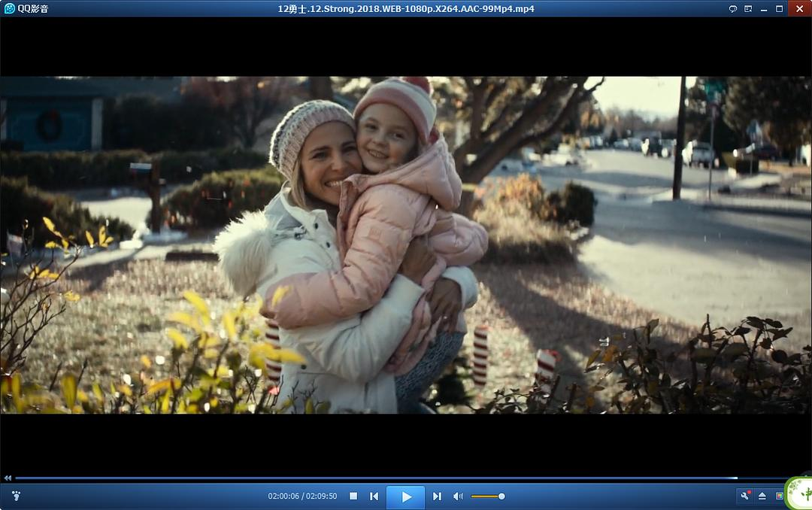This screenshot has width=812, height=510.
Task: Stop the video playback
Action: [x=353, y=496]
